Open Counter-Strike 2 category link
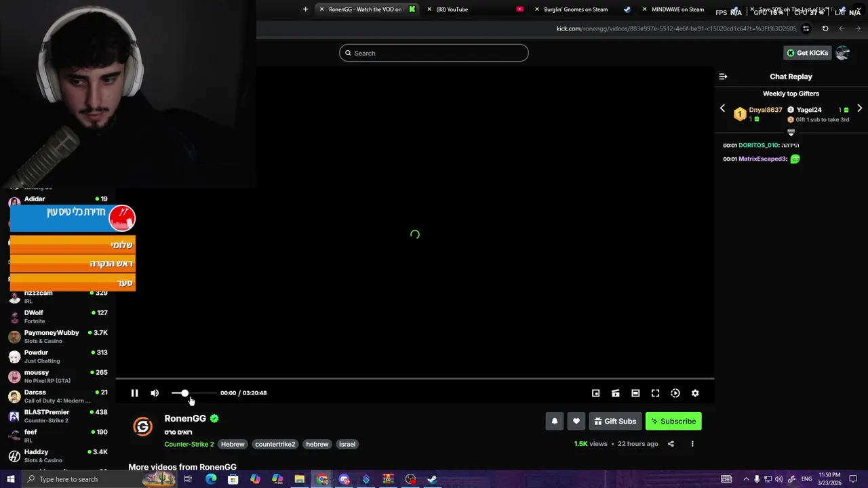Viewport: 868px width, 488px height. [x=189, y=444]
